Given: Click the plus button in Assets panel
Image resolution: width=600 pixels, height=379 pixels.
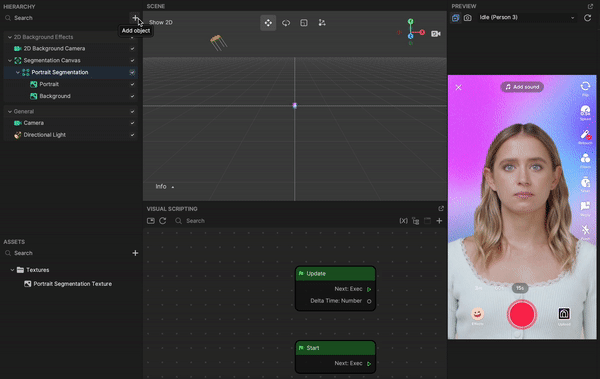Looking at the screenshot, I should point(135,253).
